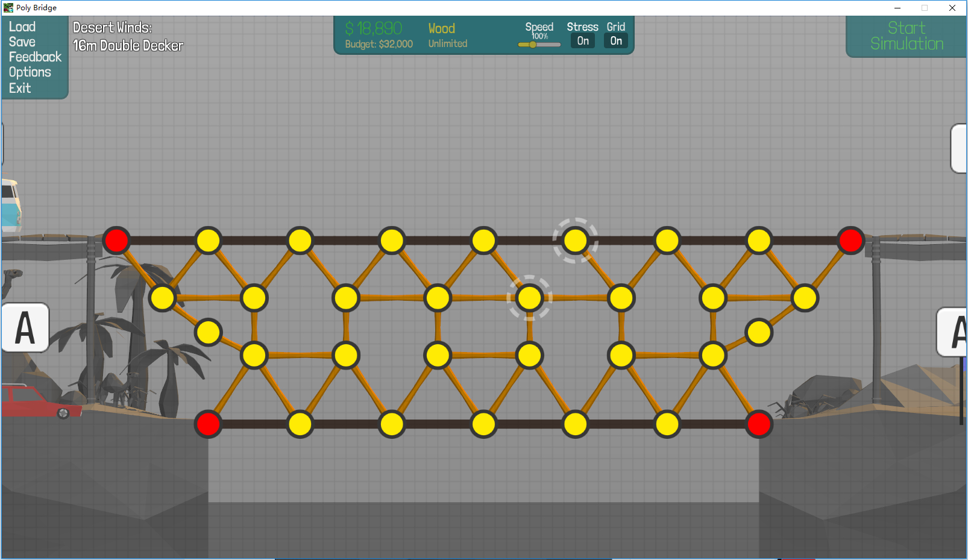The image size is (968, 560).
Task: Select the red anchor at upper deck's left end
Action: pos(116,241)
